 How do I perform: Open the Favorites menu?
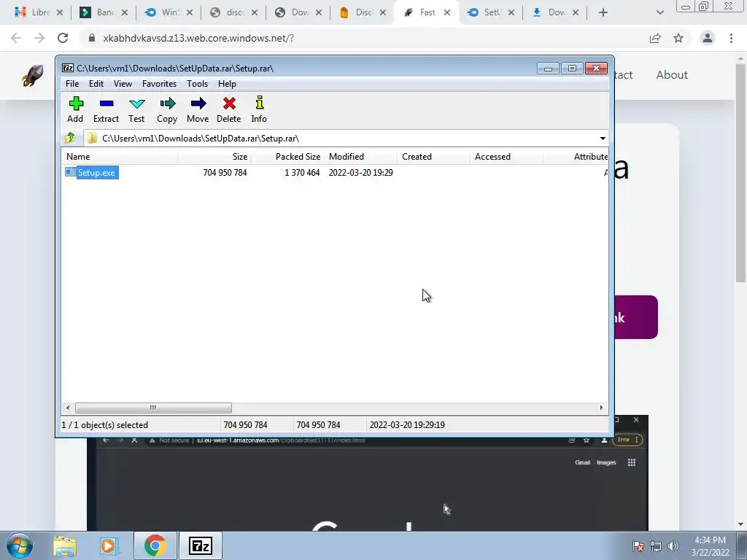tap(159, 84)
